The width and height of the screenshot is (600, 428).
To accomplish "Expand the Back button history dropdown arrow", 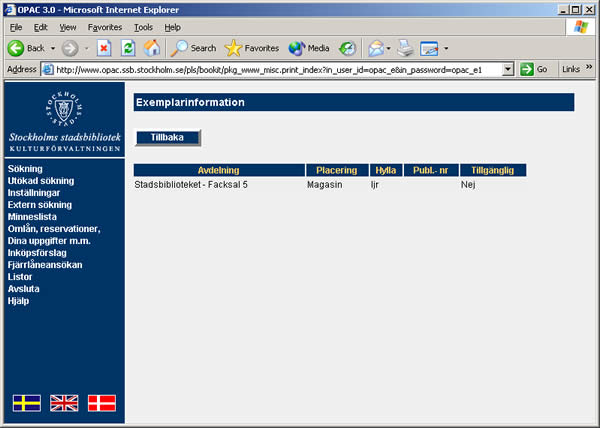I will point(53,48).
